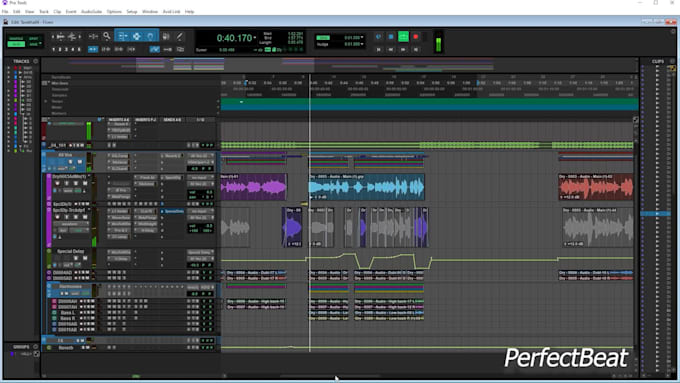The height and width of the screenshot is (383, 680).
Task: Enable Slip edit mode
Action: (x=16, y=44)
